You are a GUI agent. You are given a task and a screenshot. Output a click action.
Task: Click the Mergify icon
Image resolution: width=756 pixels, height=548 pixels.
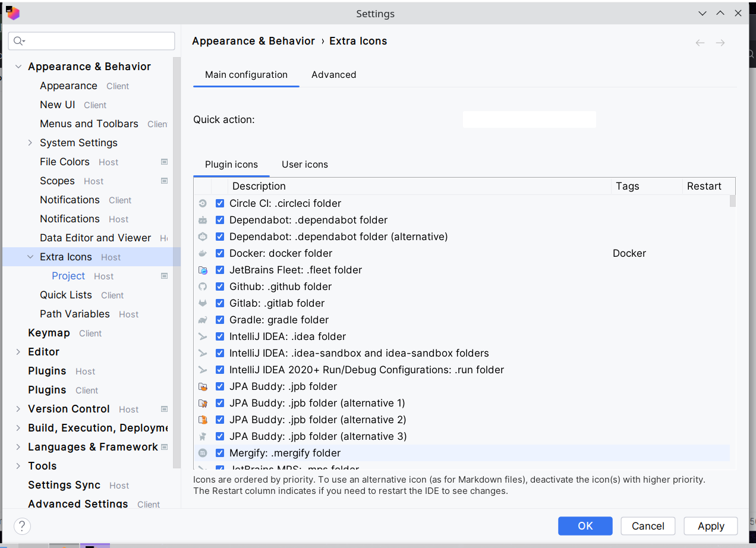click(x=203, y=452)
